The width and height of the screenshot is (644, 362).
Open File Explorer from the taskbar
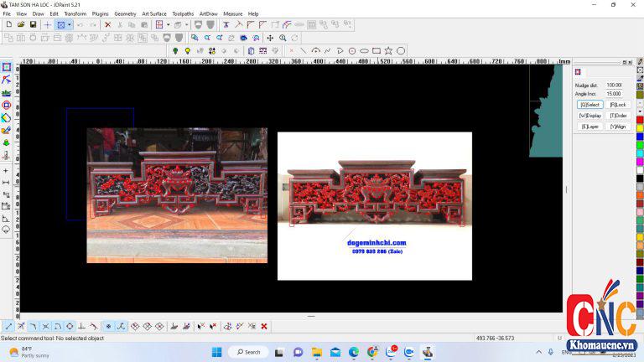(317, 352)
